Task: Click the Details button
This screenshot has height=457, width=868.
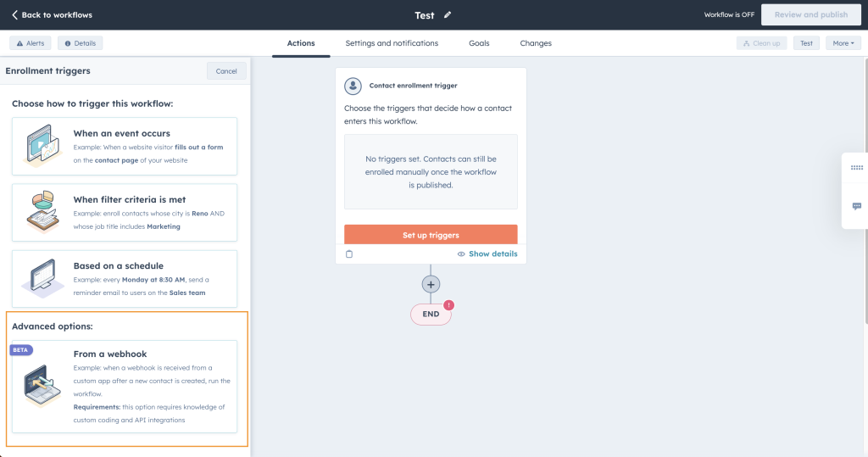Action: pyautogui.click(x=80, y=43)
